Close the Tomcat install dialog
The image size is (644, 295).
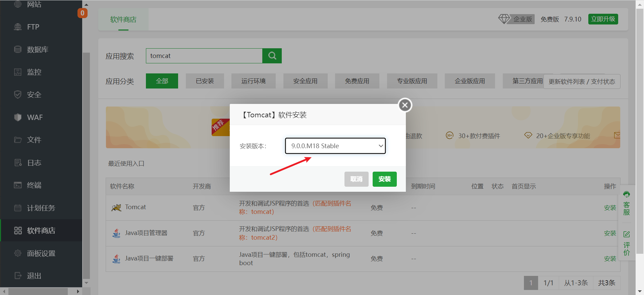(x=405, y=105)
